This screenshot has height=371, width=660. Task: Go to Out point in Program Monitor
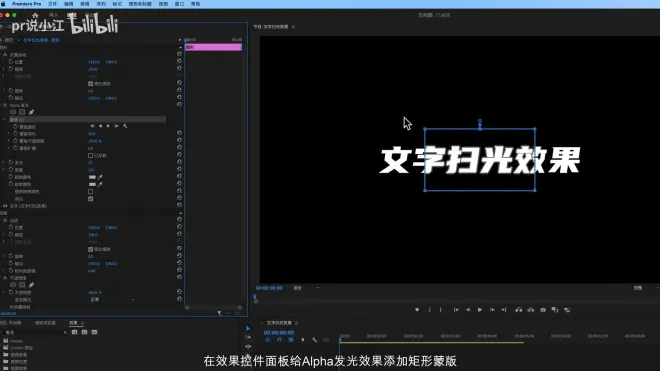tap(504, 310)
